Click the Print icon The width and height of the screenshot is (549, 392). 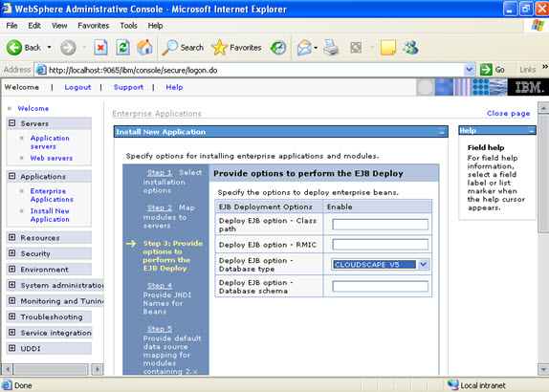click(331, 48)
